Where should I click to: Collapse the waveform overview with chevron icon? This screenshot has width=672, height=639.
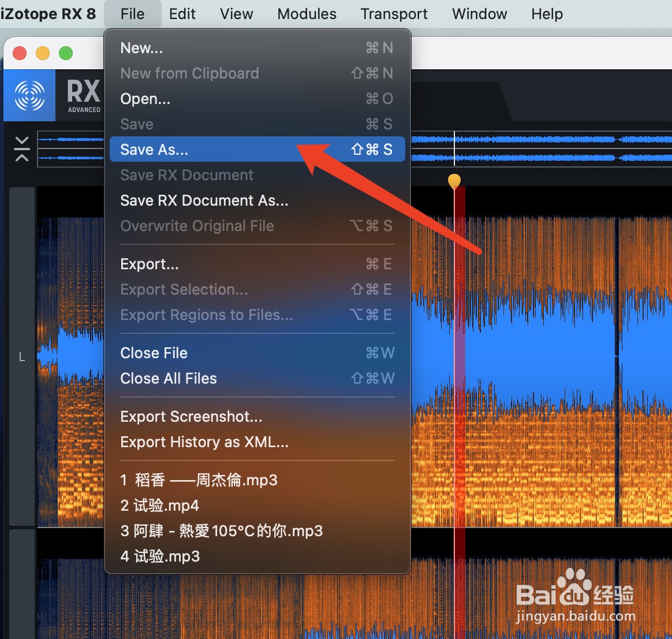coord(22,149)
